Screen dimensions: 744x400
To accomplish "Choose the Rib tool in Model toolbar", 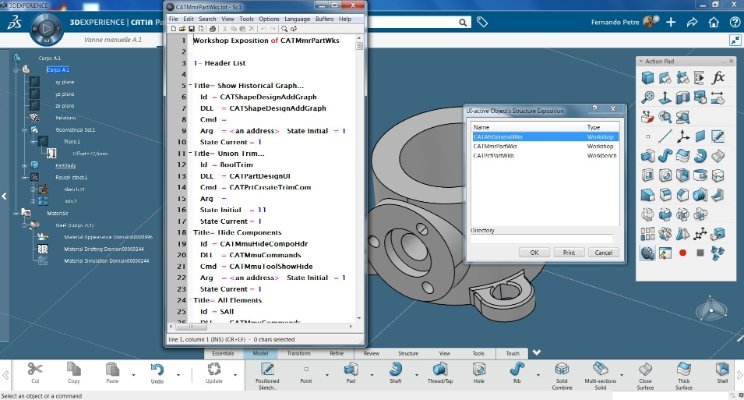I will (517, 369).
